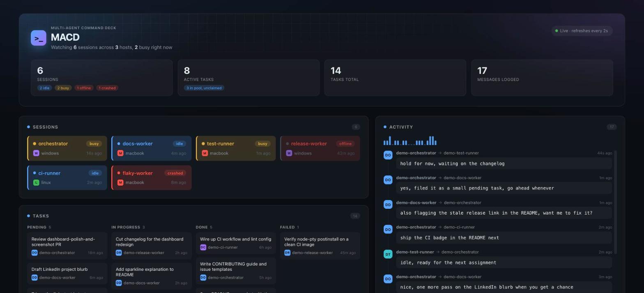Select the Messages Logged stat card
The width and height of the screenshot is (644, 293).
(542, 78)
